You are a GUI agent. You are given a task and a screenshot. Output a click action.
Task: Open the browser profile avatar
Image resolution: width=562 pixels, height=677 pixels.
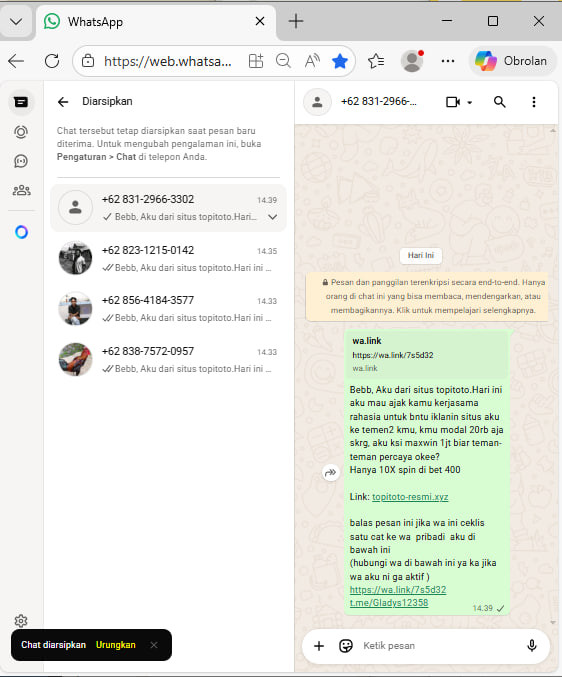pos(412,61)
